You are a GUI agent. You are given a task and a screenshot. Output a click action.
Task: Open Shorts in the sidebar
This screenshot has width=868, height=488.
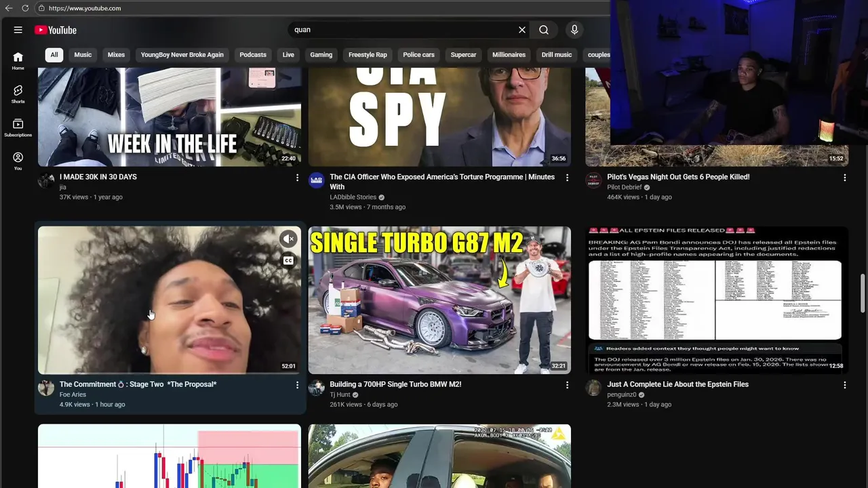coord(18,94)
